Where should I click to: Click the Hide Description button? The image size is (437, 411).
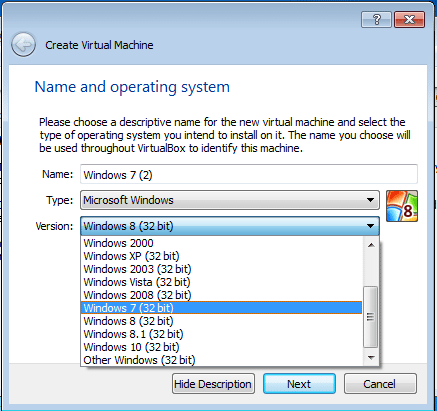[x=213, y=384]
